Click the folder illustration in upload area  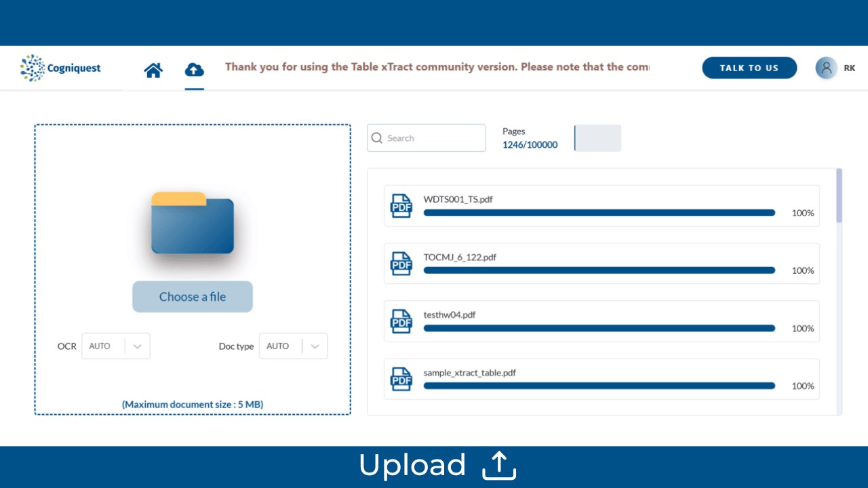pyautogui.click(x=193, y=223)
